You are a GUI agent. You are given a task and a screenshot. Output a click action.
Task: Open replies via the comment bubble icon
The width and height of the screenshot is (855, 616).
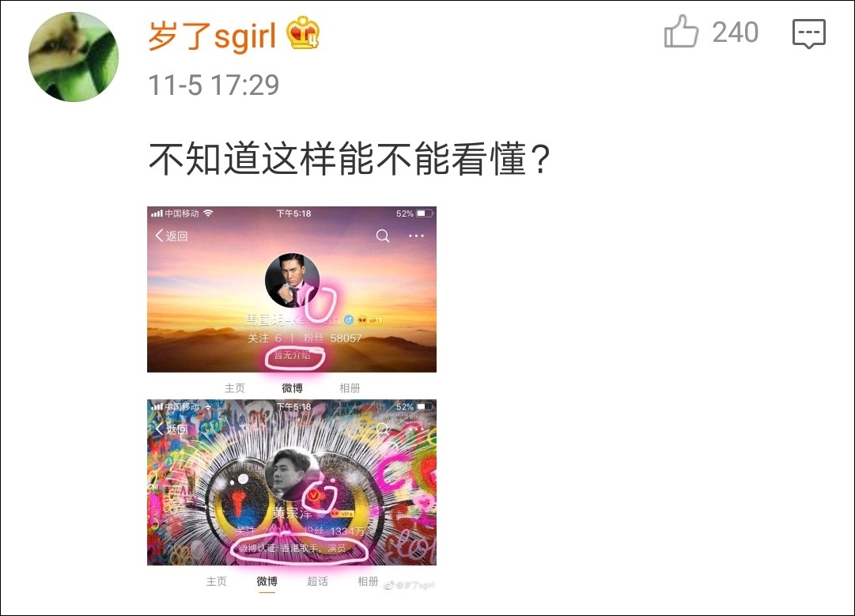(808, 33)
